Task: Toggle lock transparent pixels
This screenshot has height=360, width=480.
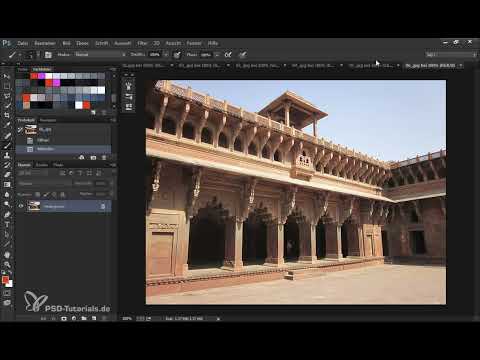Action: [38, 194]
